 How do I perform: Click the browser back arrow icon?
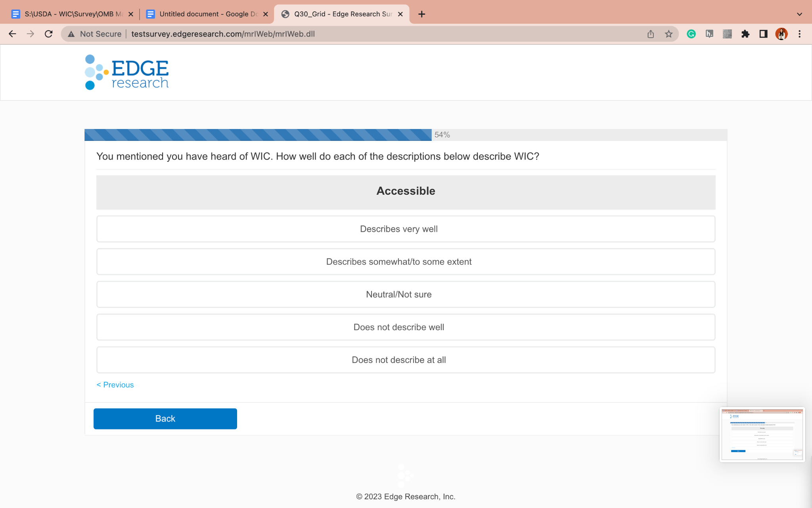tap(12, 34)
